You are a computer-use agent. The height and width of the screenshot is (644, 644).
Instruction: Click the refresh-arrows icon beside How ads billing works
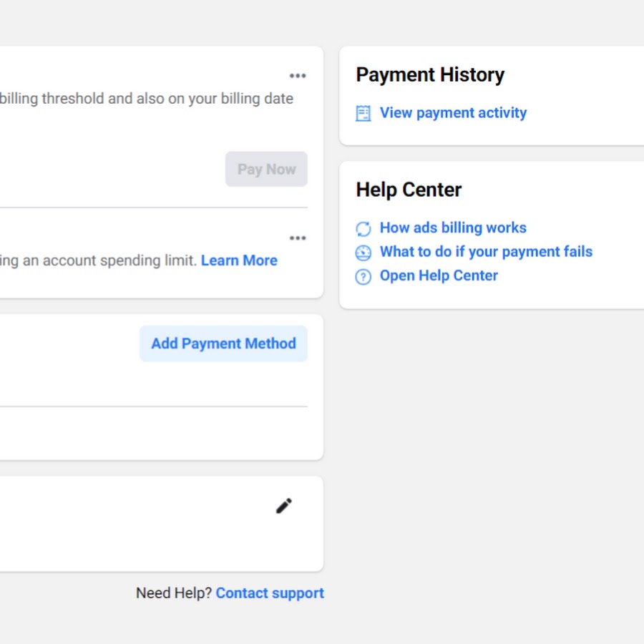click(363, 229)
